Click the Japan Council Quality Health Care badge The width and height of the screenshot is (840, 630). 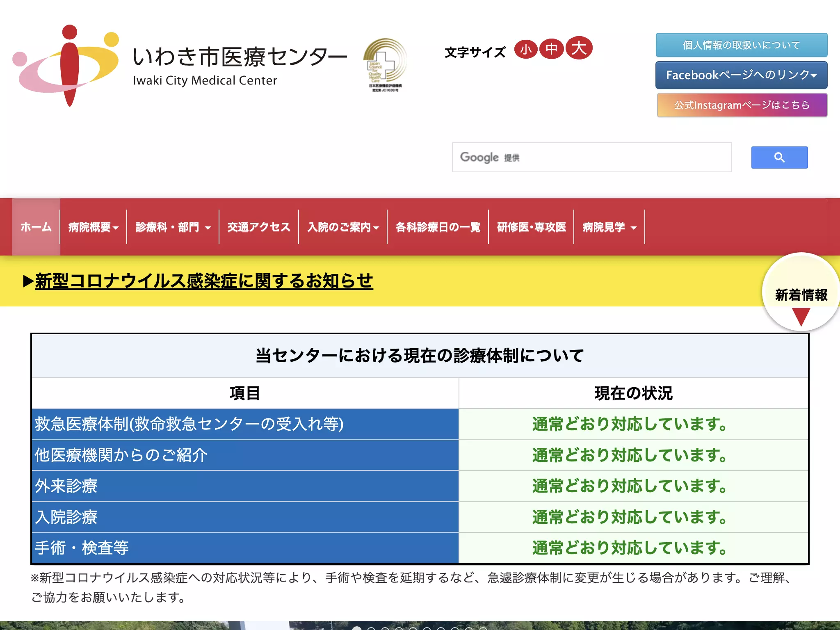click(385, 65)
